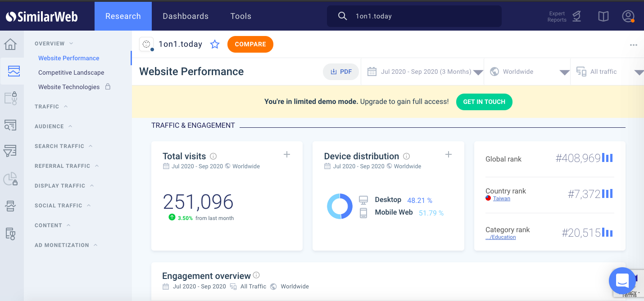Follow the Taiwan country rank link
Viewport: 644px width, 301px height.
[501, 198]
